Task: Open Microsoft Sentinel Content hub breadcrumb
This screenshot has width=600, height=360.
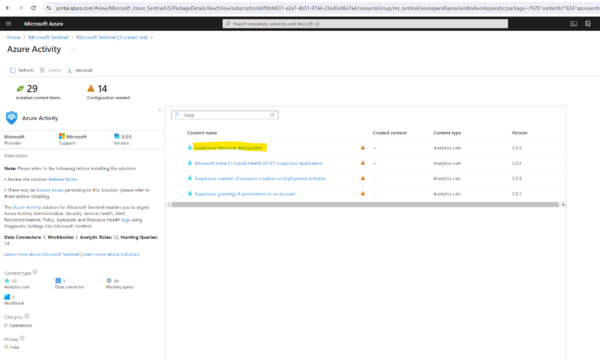Action: point(112,37)
